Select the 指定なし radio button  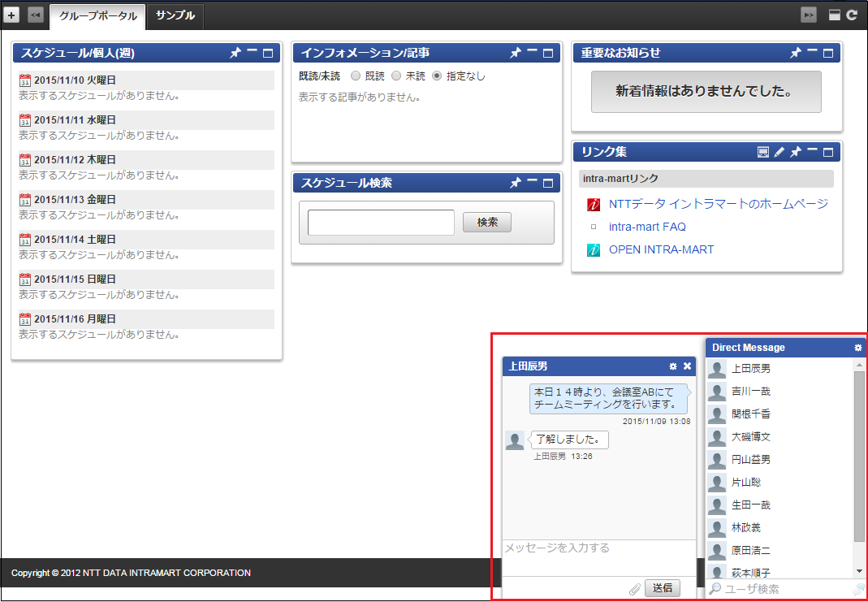[437, 76]
